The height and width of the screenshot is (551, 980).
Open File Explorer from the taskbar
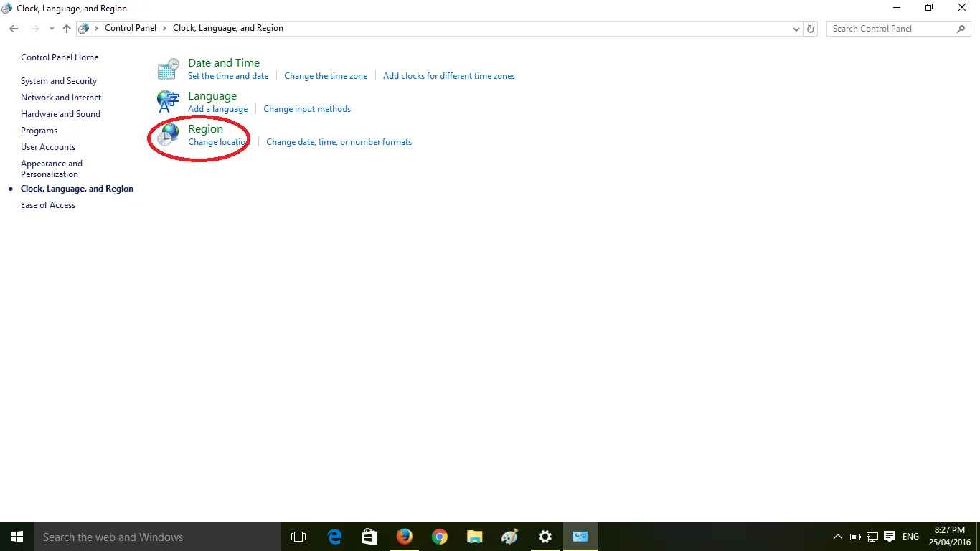pos(475,537)
